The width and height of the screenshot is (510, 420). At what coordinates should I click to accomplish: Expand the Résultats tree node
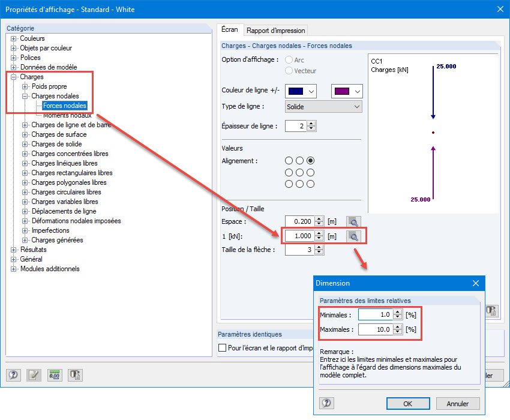(x=13, y=250)
